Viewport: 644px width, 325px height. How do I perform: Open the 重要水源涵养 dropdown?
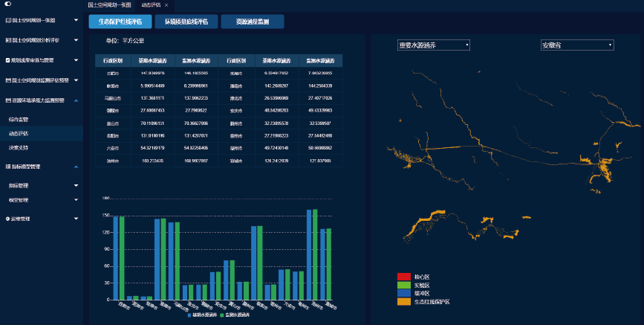pos(434,45)
